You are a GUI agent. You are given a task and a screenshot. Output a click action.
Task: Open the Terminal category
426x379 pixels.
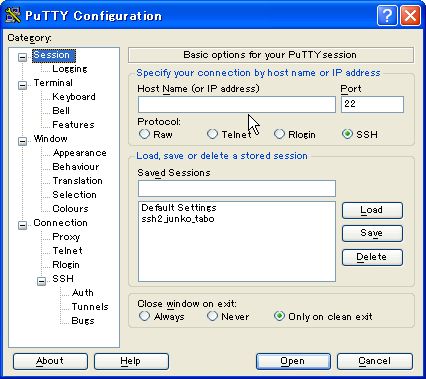tap(53, 83)
